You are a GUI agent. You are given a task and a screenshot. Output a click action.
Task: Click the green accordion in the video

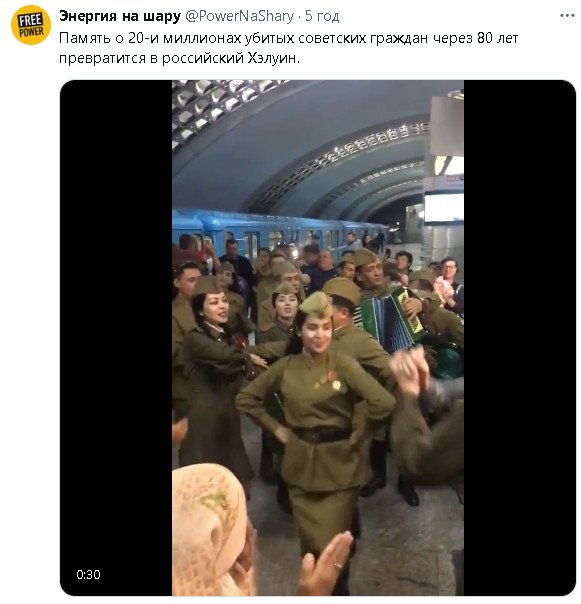pos(389,320)
